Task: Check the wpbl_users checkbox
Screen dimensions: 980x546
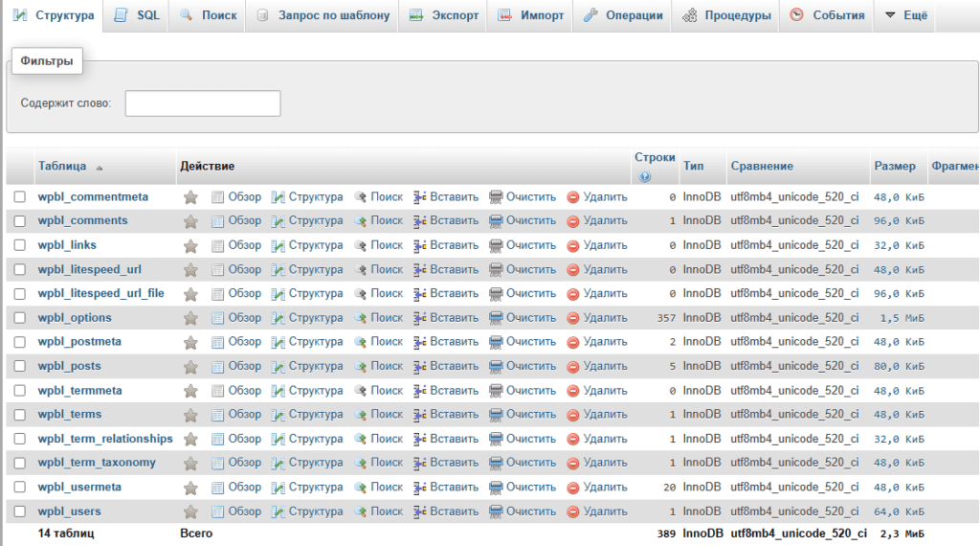Action: point(20,512)
